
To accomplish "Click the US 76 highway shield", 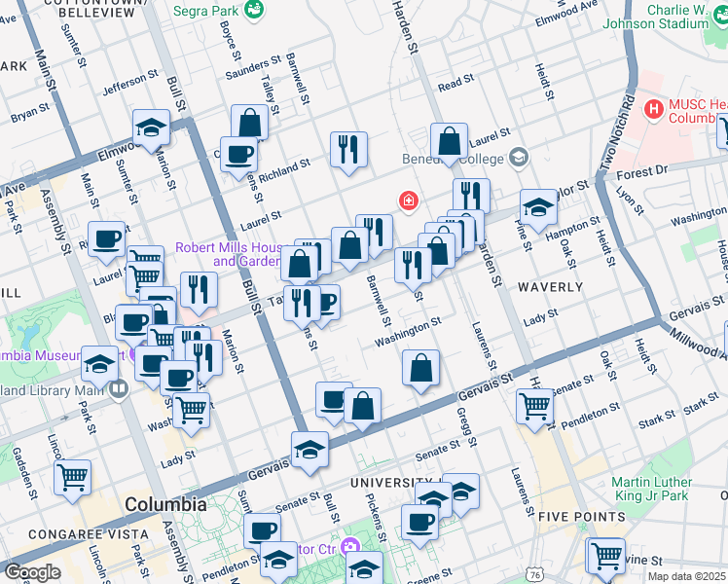I will coord(535,575).
